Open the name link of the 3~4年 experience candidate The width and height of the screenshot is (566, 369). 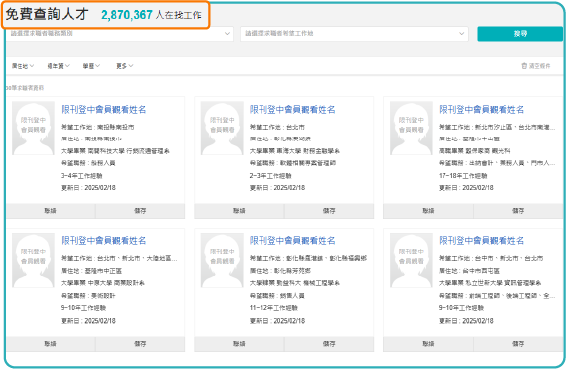point(104,109)
